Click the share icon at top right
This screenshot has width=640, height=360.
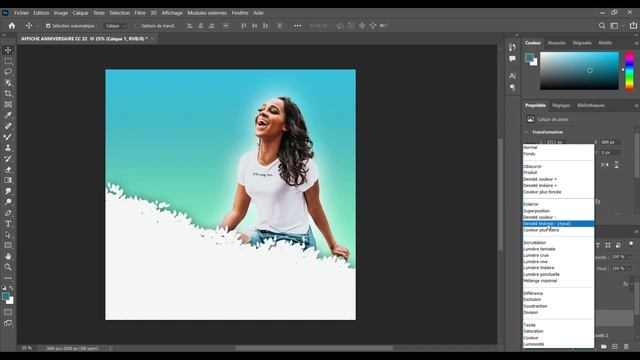point(633,26)
